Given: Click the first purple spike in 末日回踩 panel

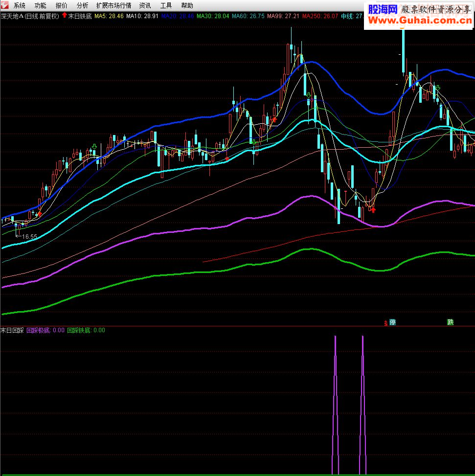Looking at the screenshot, I should (x=336, y=405).
